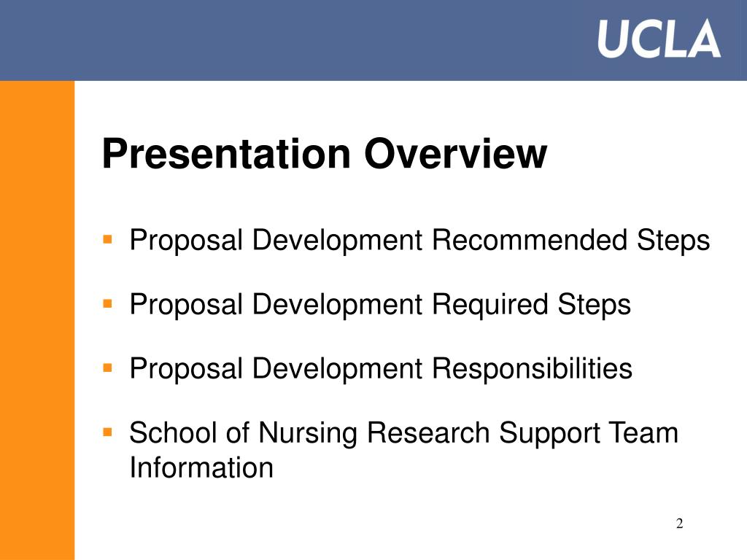This screenshot has height=560, width=747.
Task: Select Proposal Development Required Steps text
Action: tap(380, 305)
